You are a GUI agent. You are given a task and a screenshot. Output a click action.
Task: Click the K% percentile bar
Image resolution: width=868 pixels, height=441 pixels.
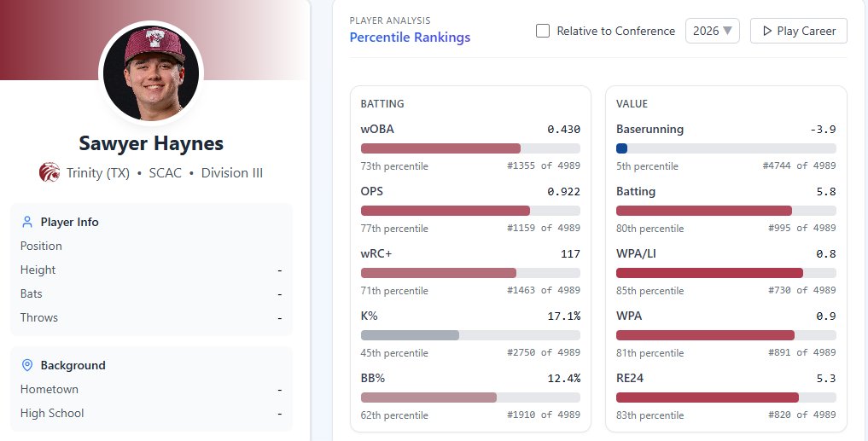click(470, 335)
